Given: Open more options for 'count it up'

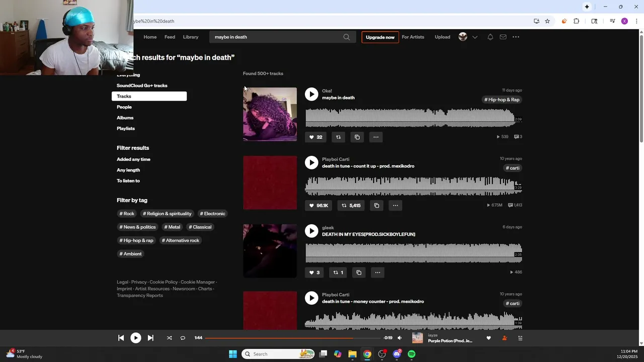Looking at the screenshot, I should click(x=395, y=205).
